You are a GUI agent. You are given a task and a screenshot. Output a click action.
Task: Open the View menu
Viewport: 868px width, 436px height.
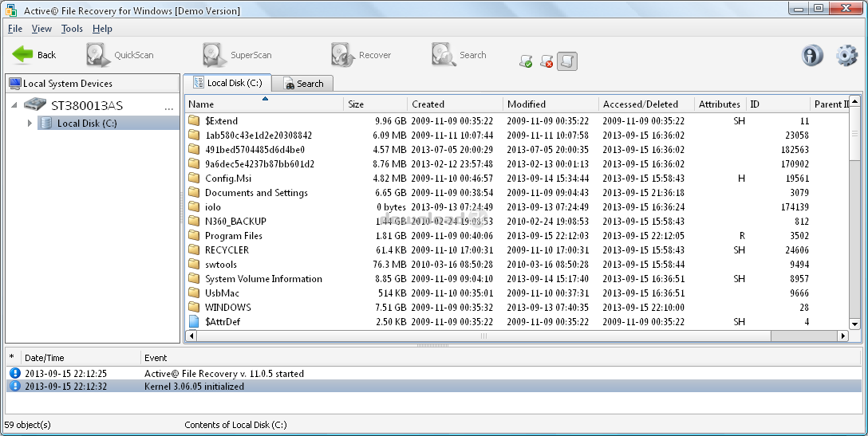[x=41, y=29]
